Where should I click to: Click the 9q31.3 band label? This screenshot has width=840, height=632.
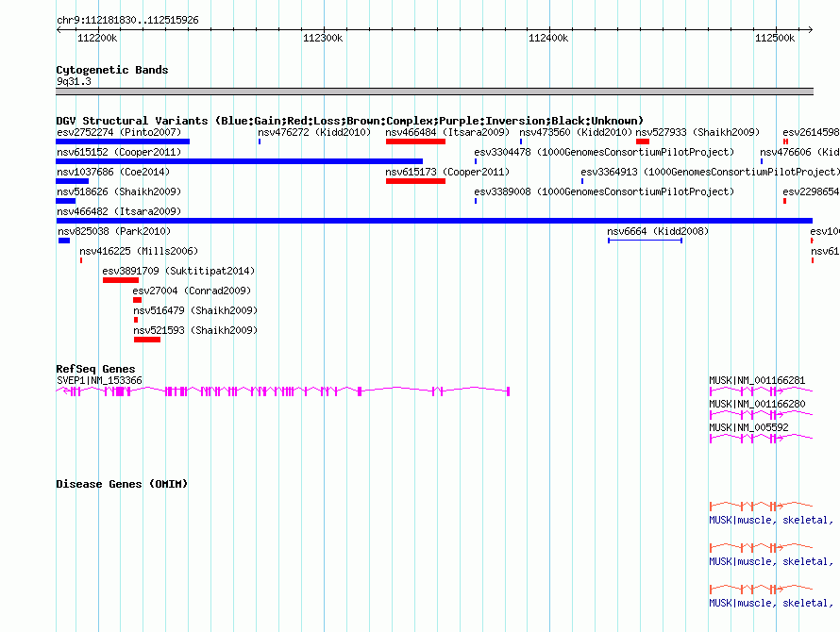click(74, 81)
